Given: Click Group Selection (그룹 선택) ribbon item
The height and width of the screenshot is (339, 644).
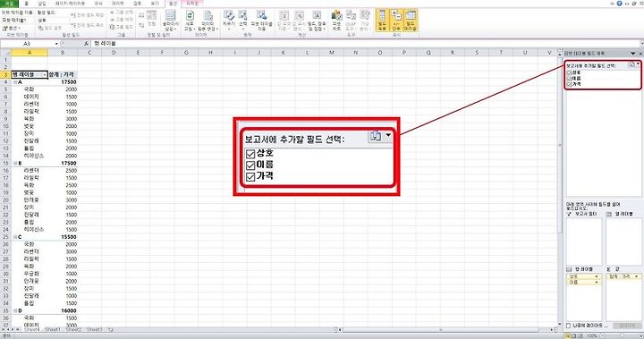Looking at the screenshot, I should [122, 13].
